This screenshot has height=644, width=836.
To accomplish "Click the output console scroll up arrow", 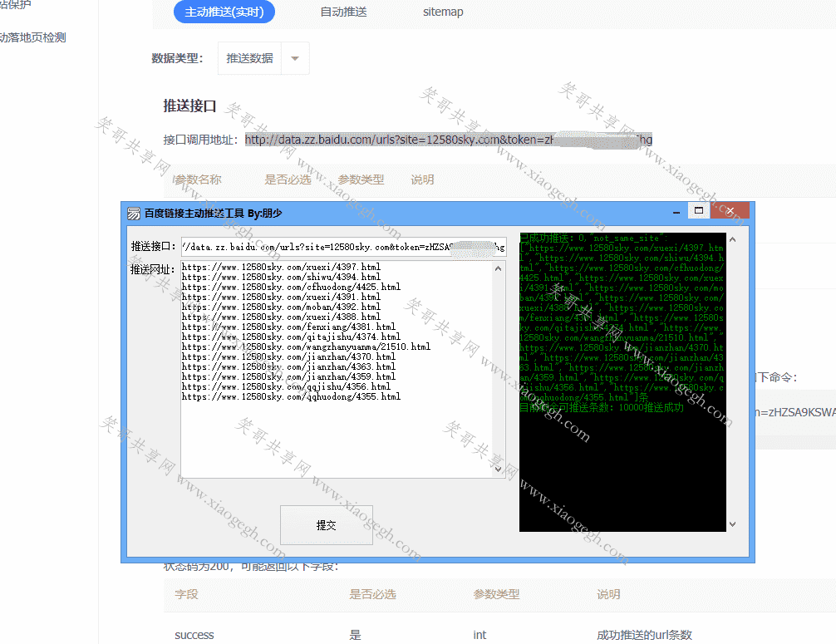I will pos(733,240).
